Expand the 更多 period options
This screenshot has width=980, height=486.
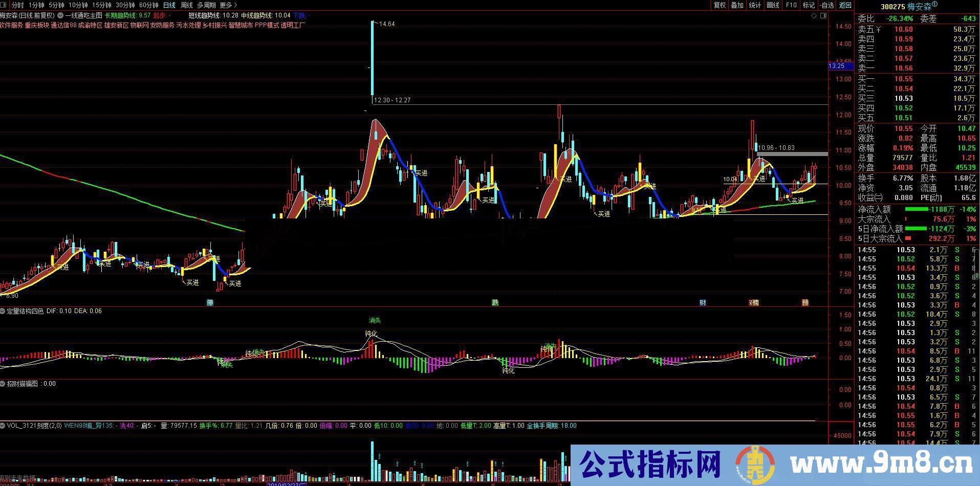click(x=225, y=4)
